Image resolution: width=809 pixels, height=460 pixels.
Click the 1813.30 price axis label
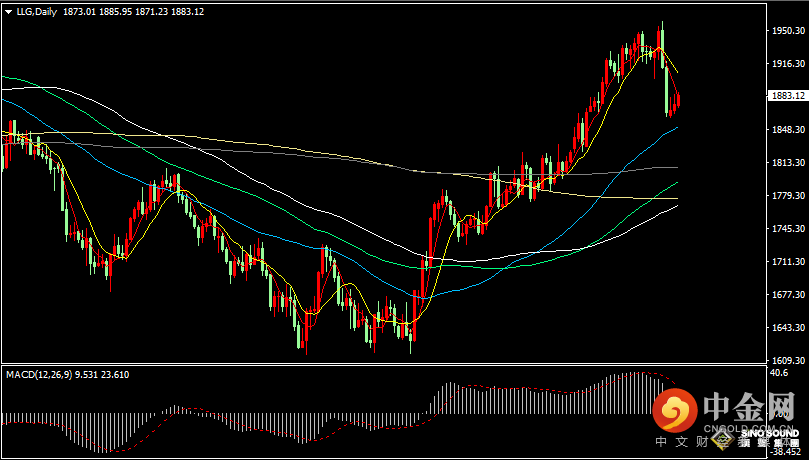789,163
